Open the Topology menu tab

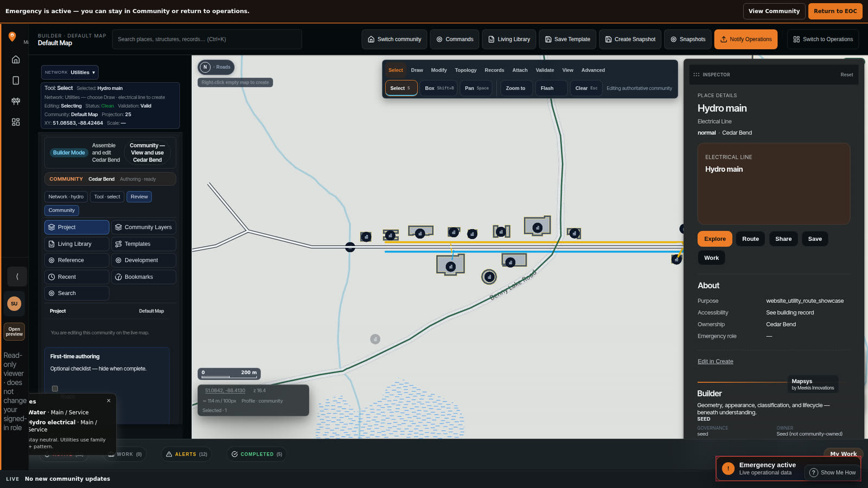click(x=465, y=70)
